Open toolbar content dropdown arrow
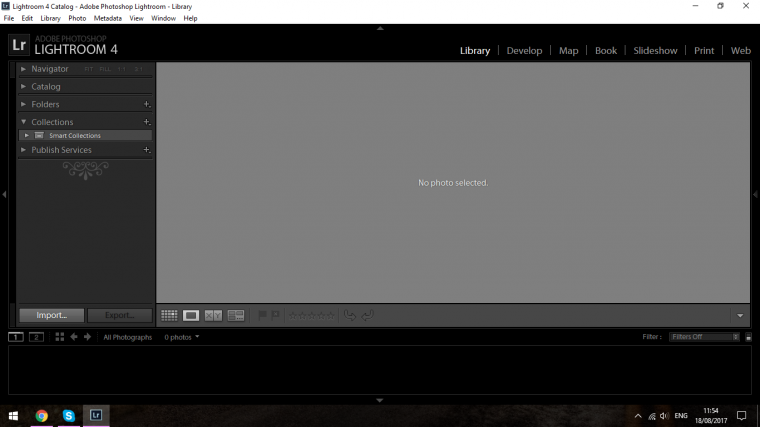 [x=740, y=316]
